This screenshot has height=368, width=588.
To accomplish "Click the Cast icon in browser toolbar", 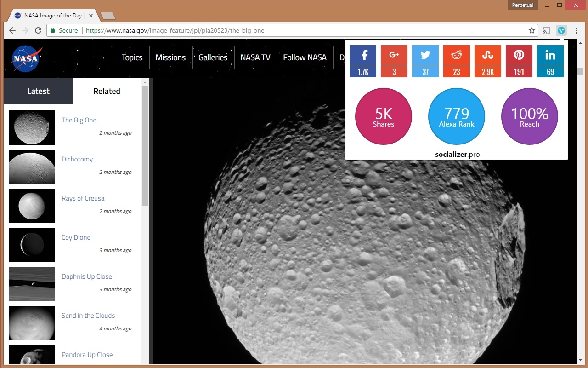I will (547, 30).
